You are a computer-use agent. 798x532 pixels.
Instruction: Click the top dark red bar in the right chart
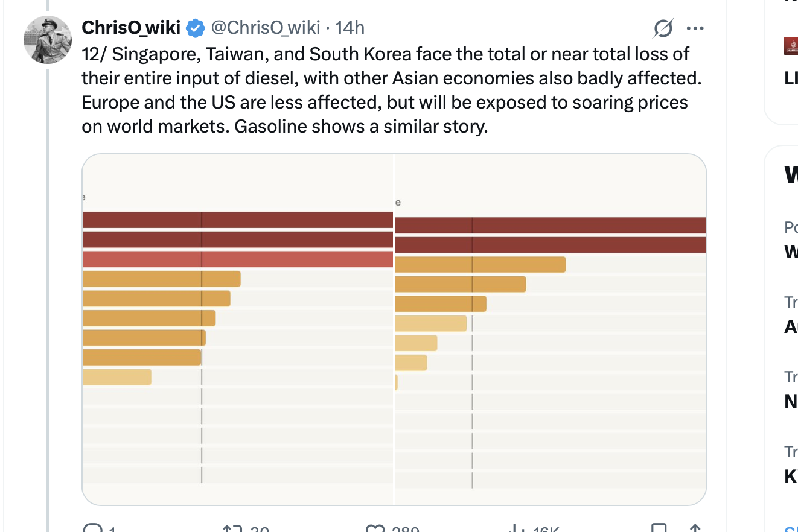pos(550,225)
